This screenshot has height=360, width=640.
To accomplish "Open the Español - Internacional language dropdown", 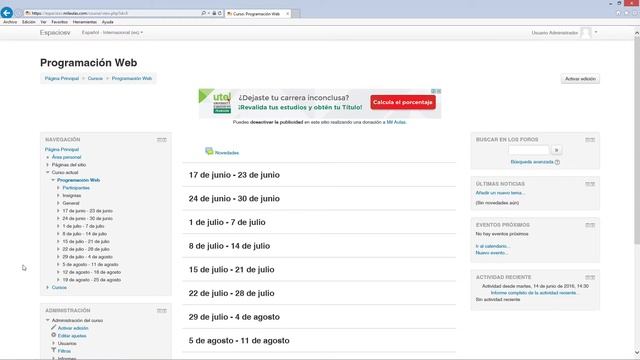I will (x=112, y=32).
